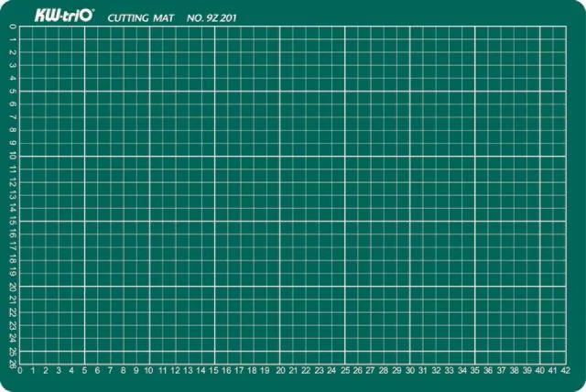This screenshot has height=392, width=586.
Task: Select number 5 on the horizontal bottom scale
Action: pos(84,370)
